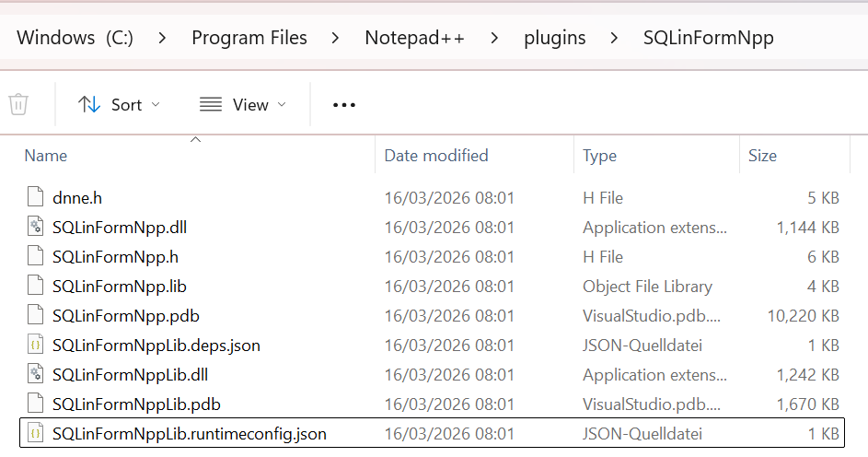This screenshot has height=457, width=868.
Task: Click the file name SQLinFormNppLib.dll
Action: 130,375
